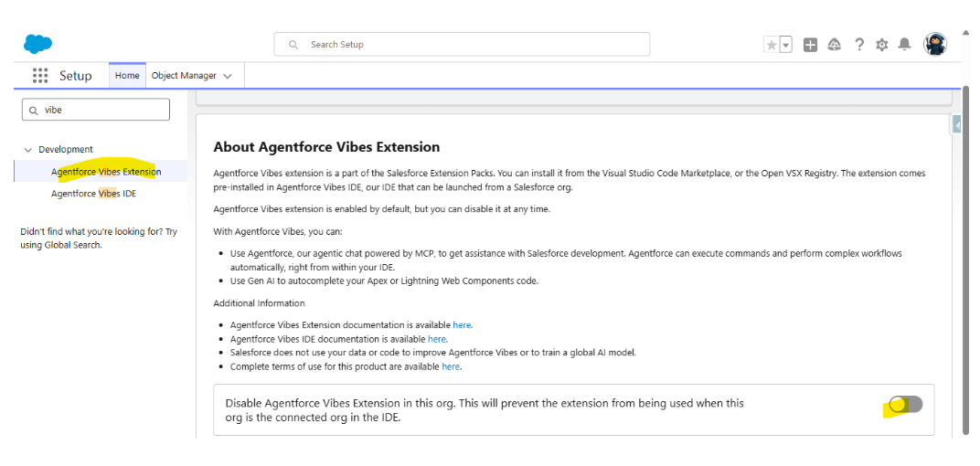Open the App Launcher grid
This screenshot has height=466, width=980.
(40, 76)
